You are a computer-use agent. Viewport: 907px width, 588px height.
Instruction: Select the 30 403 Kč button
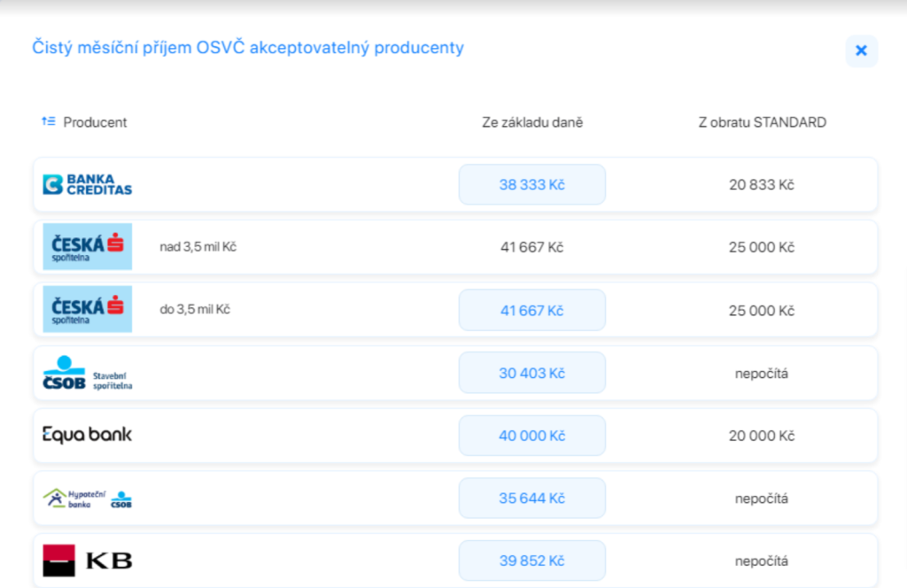532,373
